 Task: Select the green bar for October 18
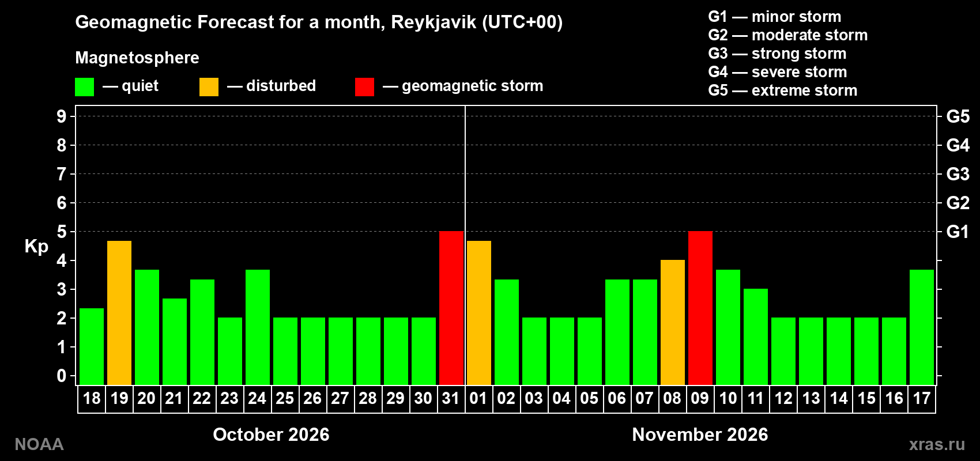click(x=92, y=347)
